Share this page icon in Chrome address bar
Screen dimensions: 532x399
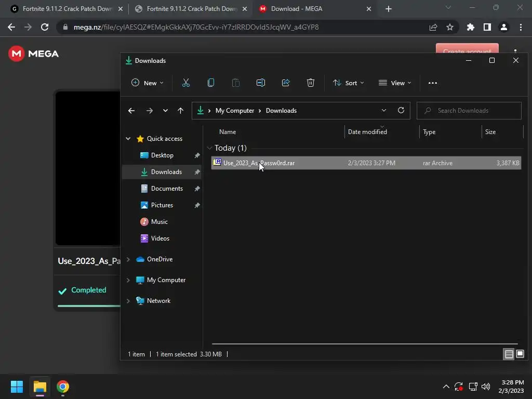[x=433, y=27]
